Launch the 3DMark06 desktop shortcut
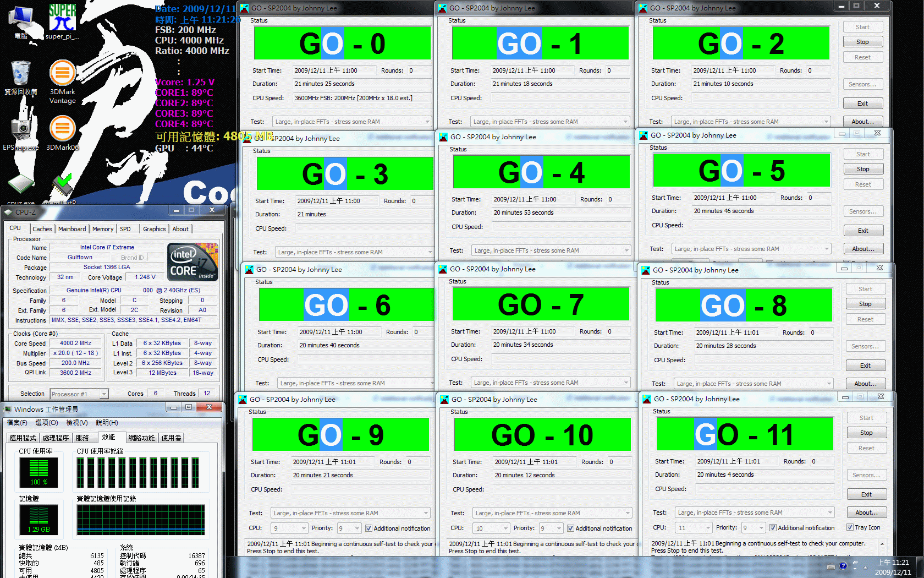 pyautogui.click(x=62, y=133)
